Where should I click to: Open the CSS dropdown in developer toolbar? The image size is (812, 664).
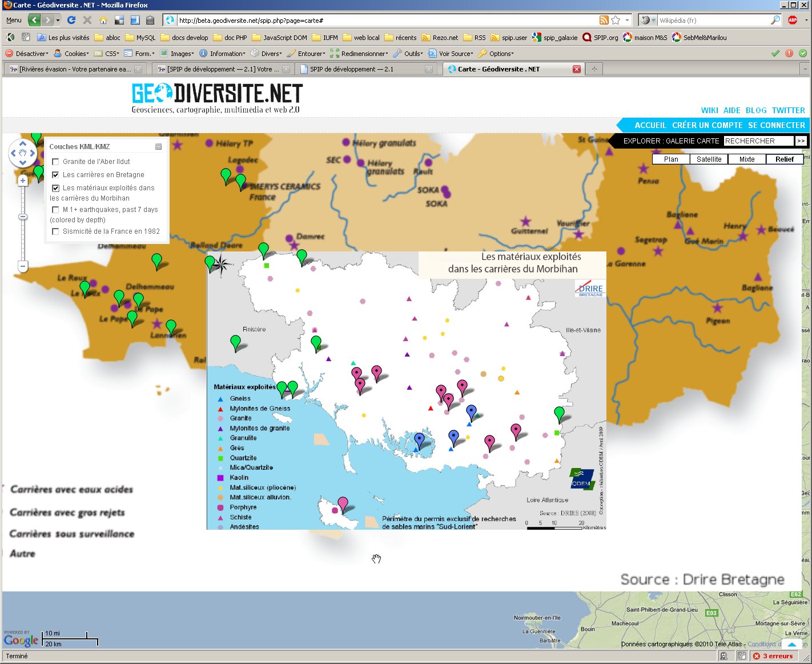[107, 53]
